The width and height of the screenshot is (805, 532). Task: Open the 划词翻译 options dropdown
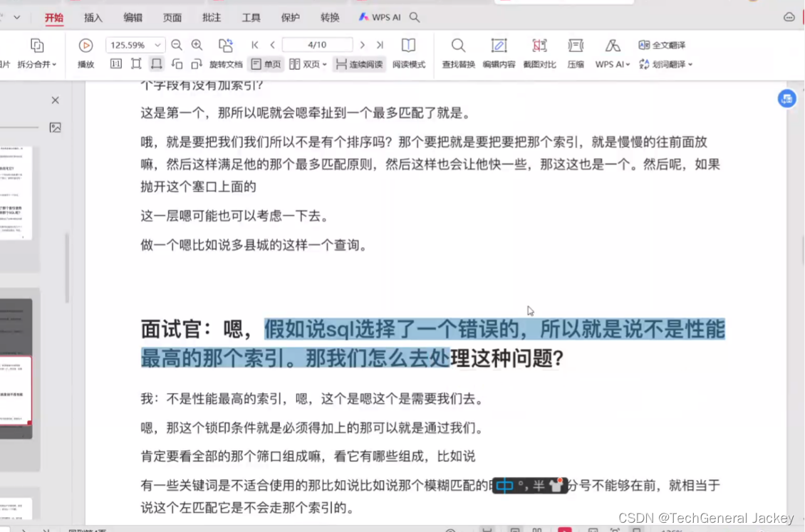click(690, 64)
